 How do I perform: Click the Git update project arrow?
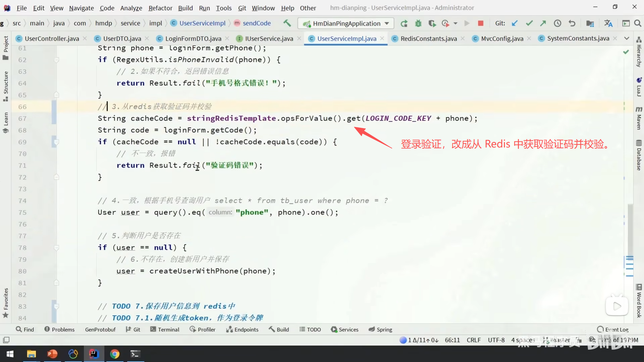tap(515, 23)
